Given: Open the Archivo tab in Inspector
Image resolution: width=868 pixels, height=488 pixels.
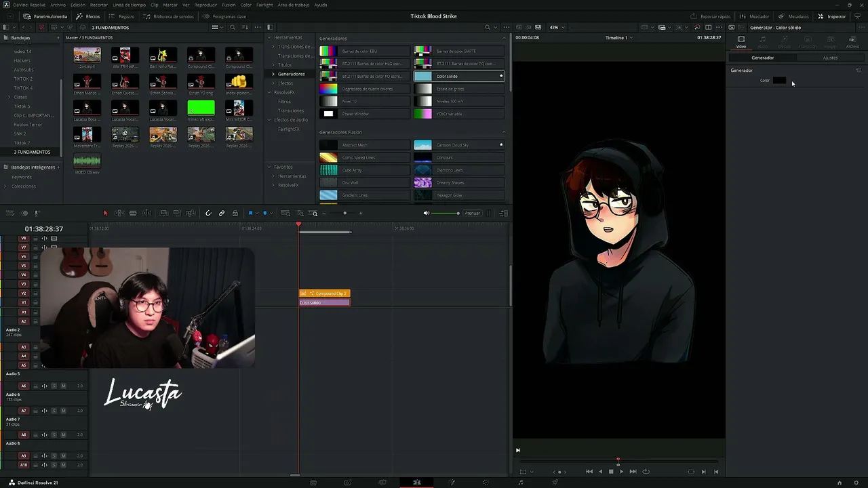Looking at the screenshot, I should pyautogui.click(x=852, y=42).
